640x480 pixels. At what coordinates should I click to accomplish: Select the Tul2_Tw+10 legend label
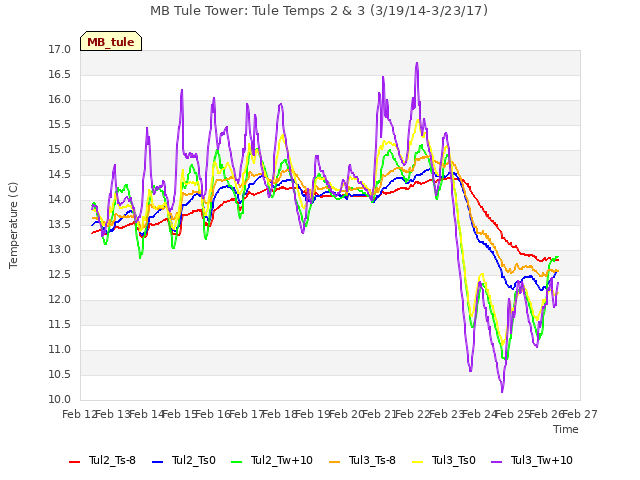click(282, 460)
